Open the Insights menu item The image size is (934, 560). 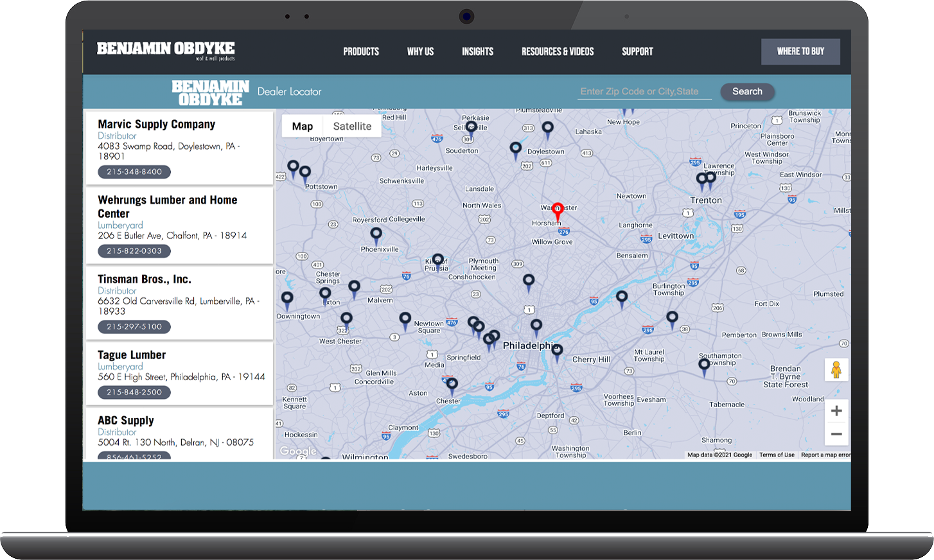click(x=477, y=51)
